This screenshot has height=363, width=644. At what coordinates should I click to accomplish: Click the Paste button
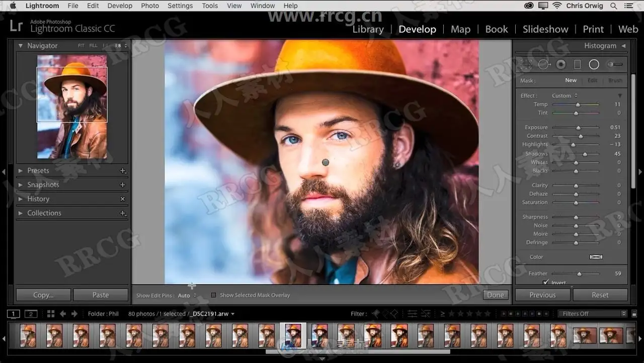pos(101,295)
